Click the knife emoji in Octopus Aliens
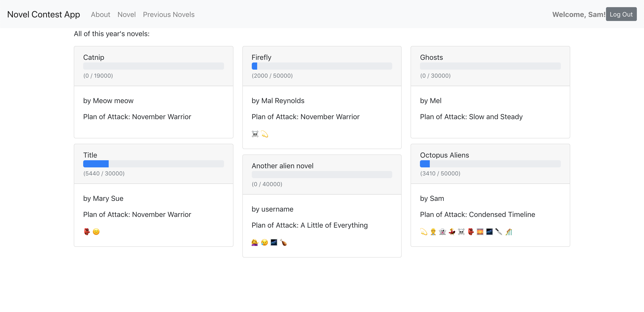The image size is (644, 312). tap(499, 232)
